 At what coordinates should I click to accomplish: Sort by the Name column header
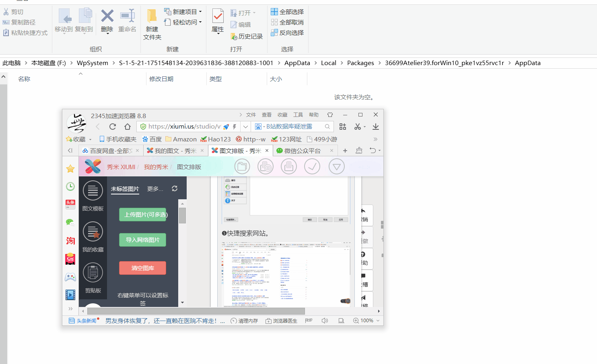(24, 79)
